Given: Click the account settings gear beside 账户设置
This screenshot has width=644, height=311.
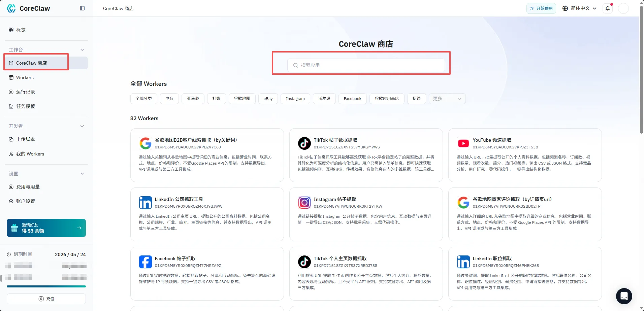Looking at the screenshot, I should [11, 201].
